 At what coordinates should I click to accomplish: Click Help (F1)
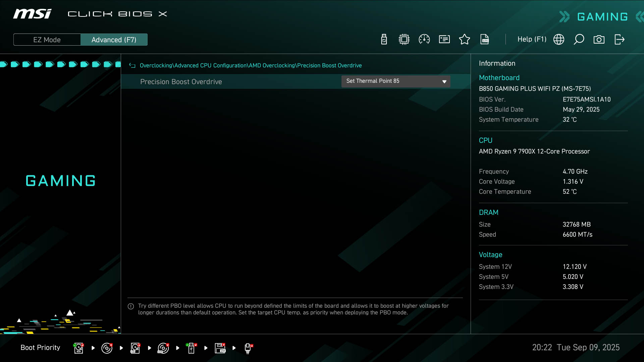(x=532, y=40)
